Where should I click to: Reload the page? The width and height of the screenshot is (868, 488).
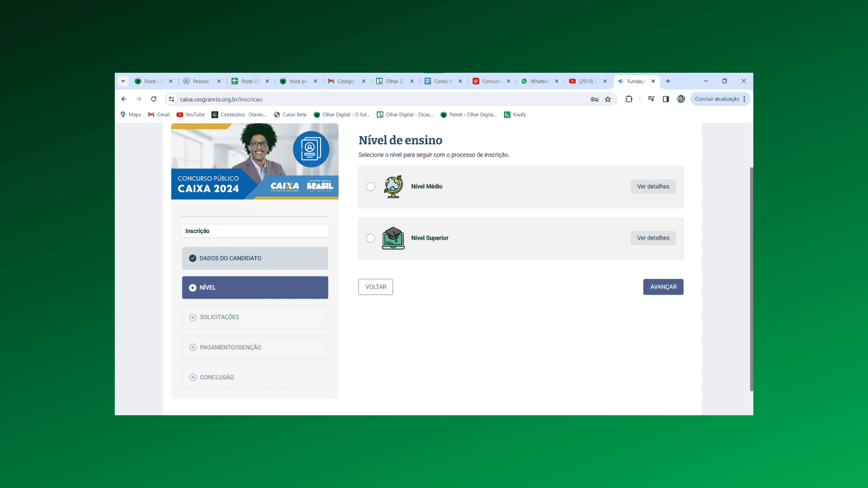(154, 99)
